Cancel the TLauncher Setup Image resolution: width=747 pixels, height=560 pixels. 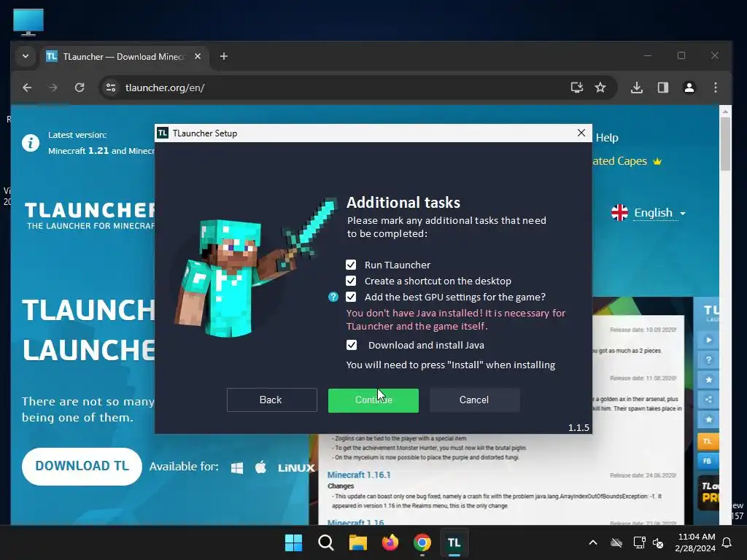[x=474, y=400]
